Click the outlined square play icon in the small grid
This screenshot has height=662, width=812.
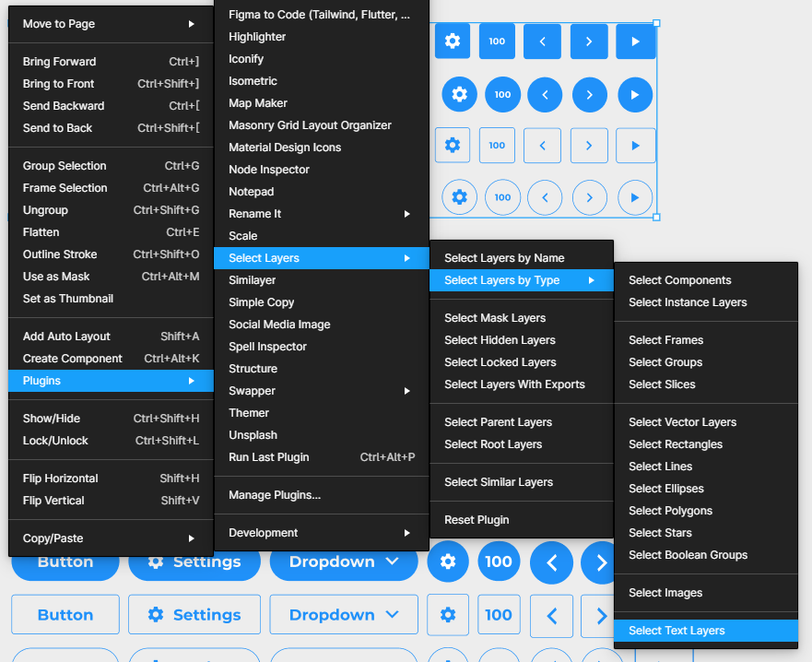click(635, 145)
